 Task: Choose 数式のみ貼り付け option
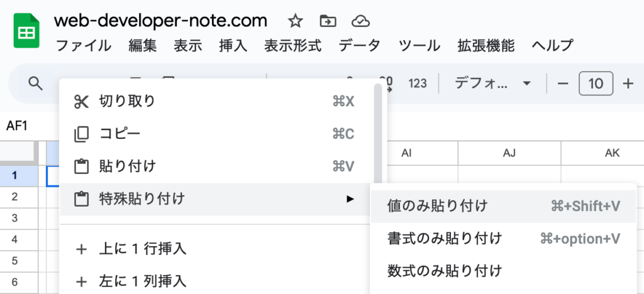click(445, 271)
